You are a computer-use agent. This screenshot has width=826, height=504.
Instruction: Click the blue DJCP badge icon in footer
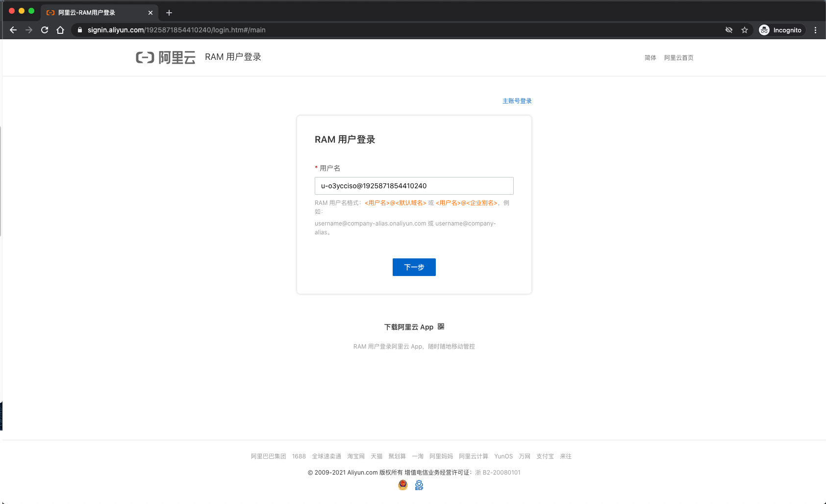point(419,485)
